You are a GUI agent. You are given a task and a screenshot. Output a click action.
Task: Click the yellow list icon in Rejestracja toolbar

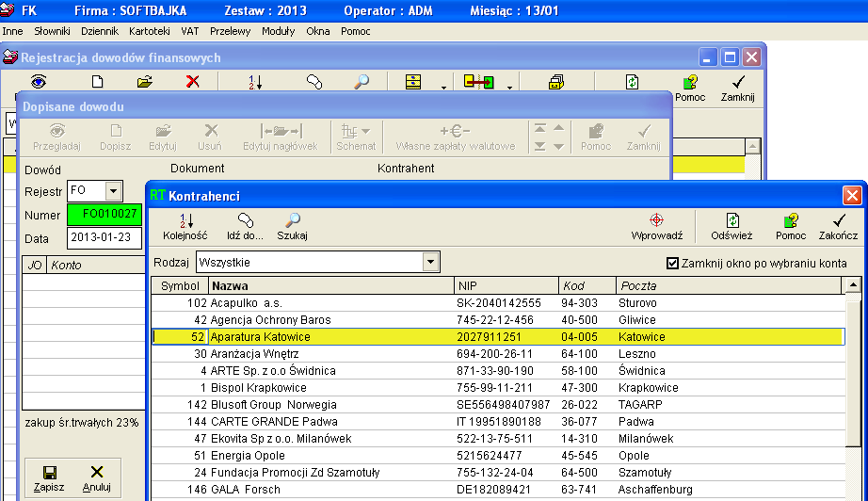[413, 82]
